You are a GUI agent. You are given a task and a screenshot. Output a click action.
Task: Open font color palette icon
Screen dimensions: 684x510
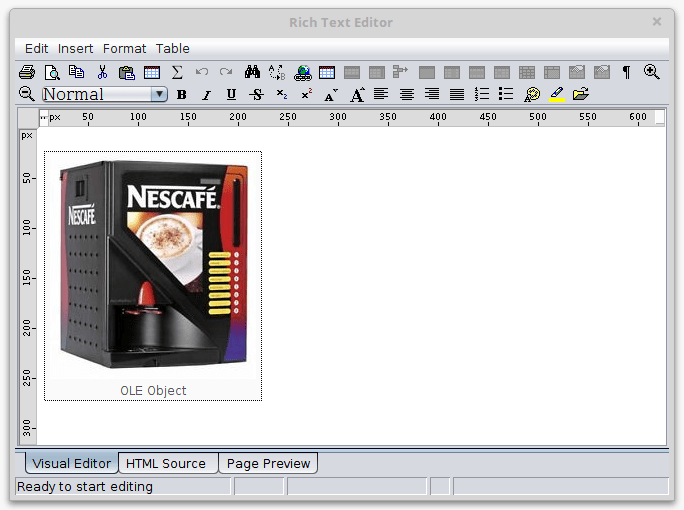click(x=532, y=94)
